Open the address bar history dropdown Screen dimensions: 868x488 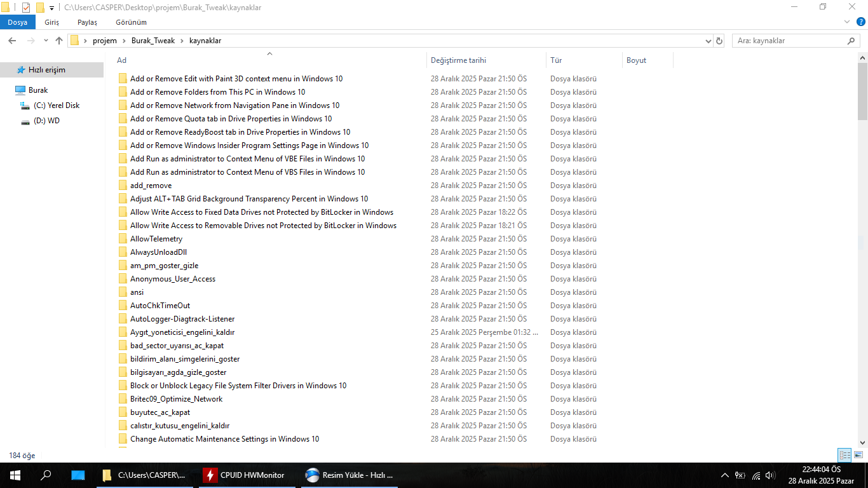click(x=709, y=41)
